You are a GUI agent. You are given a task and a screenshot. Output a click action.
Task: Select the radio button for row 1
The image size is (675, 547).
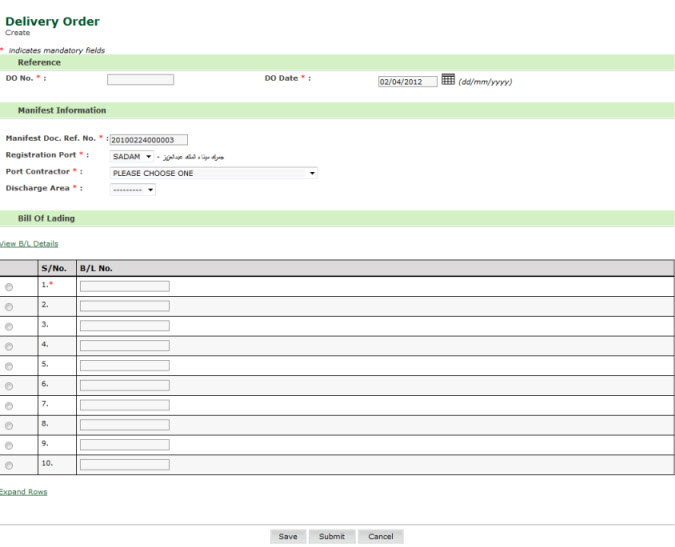point(9,287)
